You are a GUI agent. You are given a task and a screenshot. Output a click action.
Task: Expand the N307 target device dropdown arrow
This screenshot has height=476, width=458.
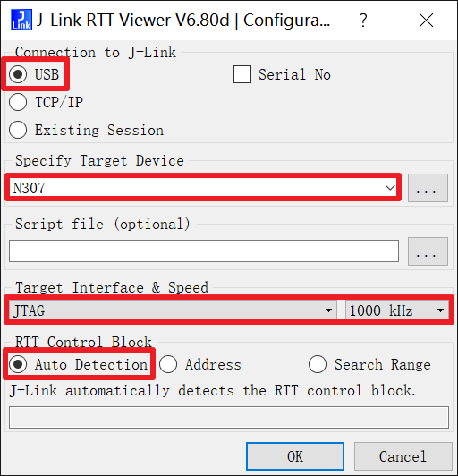[390, 188]
